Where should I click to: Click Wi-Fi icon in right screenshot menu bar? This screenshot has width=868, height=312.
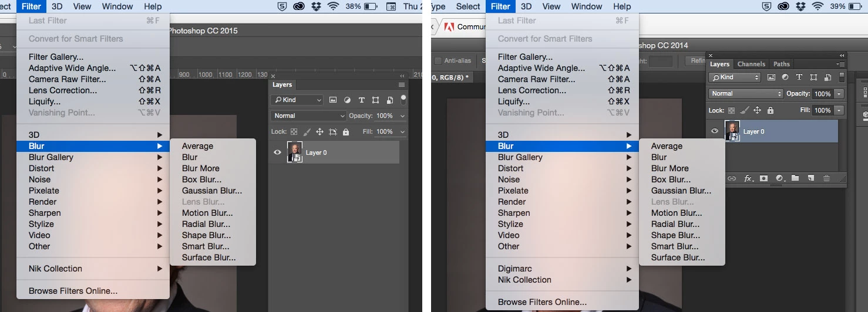click(x=817, y=6)
